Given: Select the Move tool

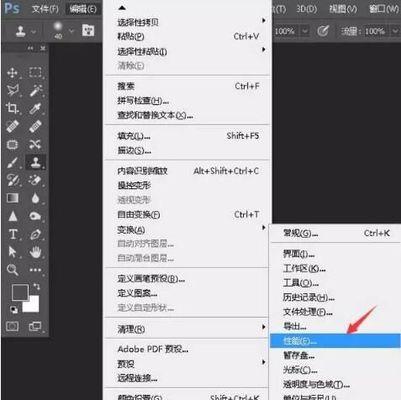Looking at the screenshot, I should 12,72.
